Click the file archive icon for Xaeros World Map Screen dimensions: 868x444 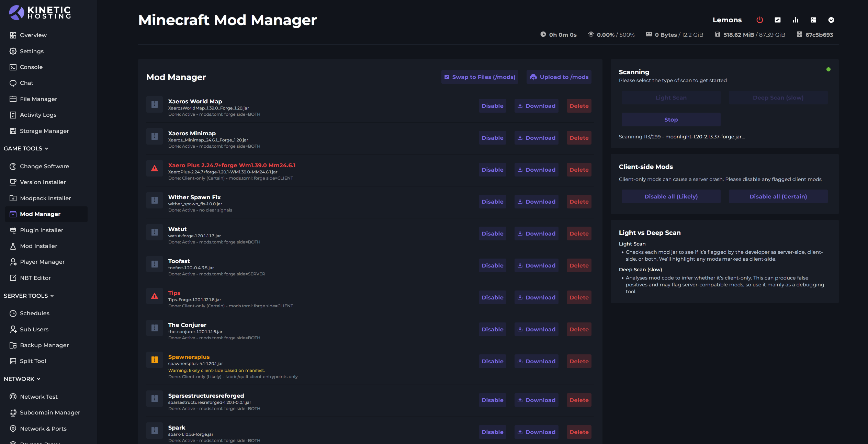point(155,104)
